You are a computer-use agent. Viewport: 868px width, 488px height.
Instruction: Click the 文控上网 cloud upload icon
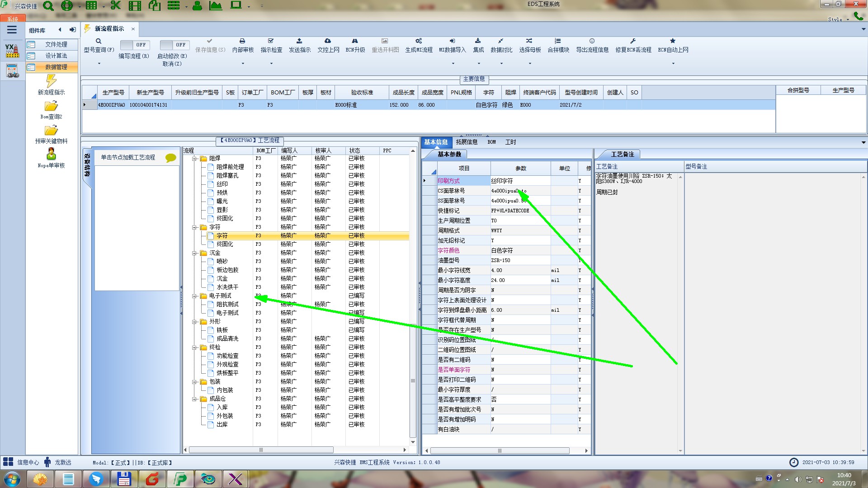[x=328, y=41]
